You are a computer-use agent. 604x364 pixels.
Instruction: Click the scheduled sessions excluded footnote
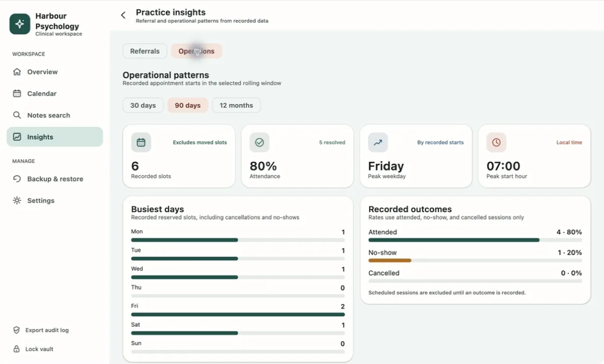point(447,293)
